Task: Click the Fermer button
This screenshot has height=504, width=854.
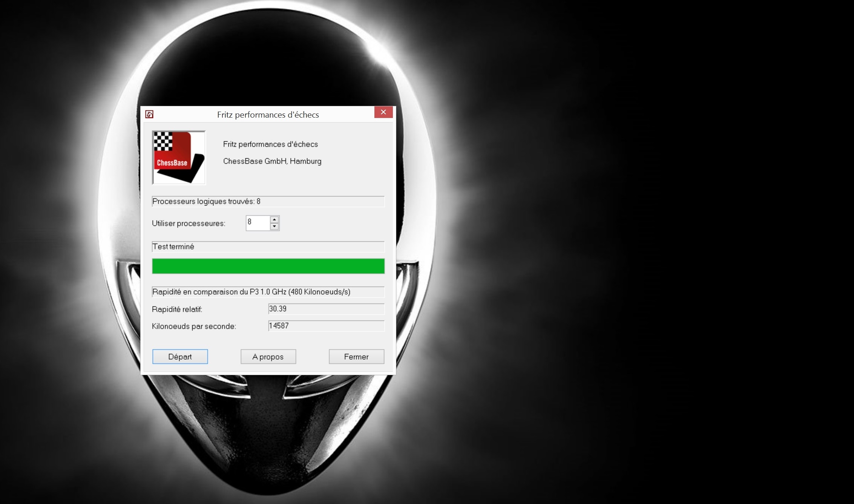Action: pos(356,357)
